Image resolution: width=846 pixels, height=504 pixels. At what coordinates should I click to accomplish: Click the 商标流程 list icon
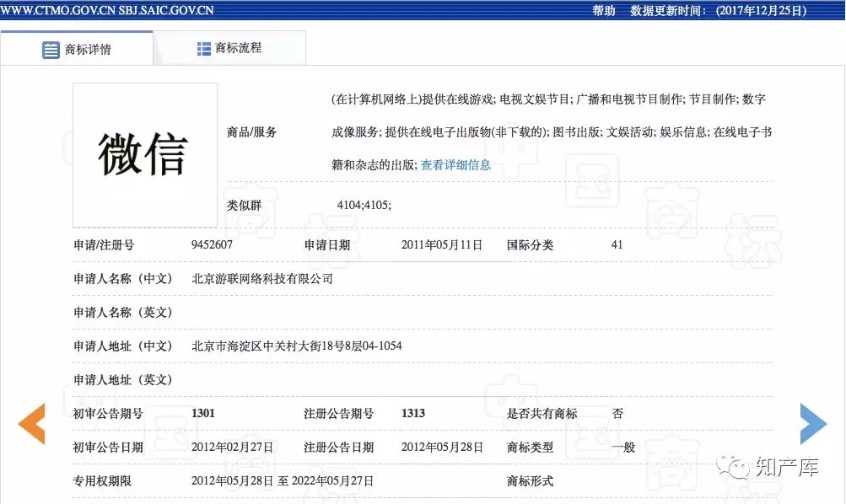pyautogui.click(x=204, y=49)
